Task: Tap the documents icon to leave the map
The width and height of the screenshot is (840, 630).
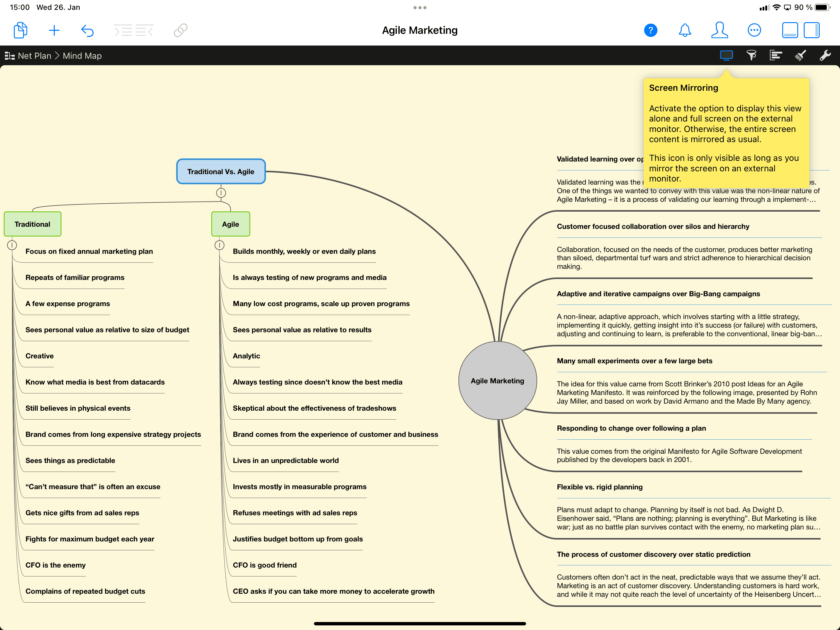Action: click(20, 30)
